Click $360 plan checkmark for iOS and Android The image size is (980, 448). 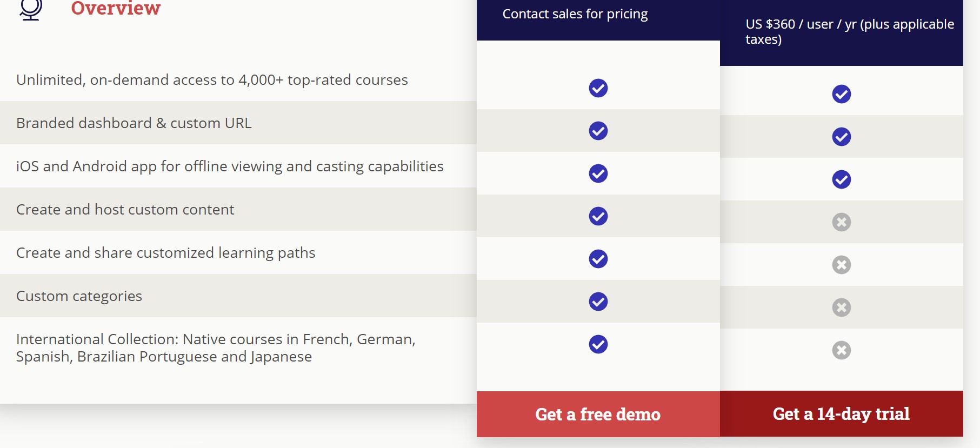click(x=841, y=179)
